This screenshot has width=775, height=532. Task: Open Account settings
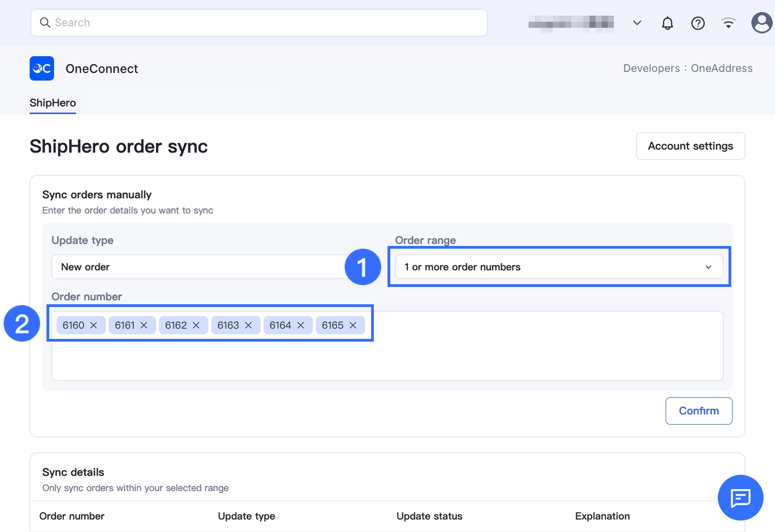click(x=690, y=146)
